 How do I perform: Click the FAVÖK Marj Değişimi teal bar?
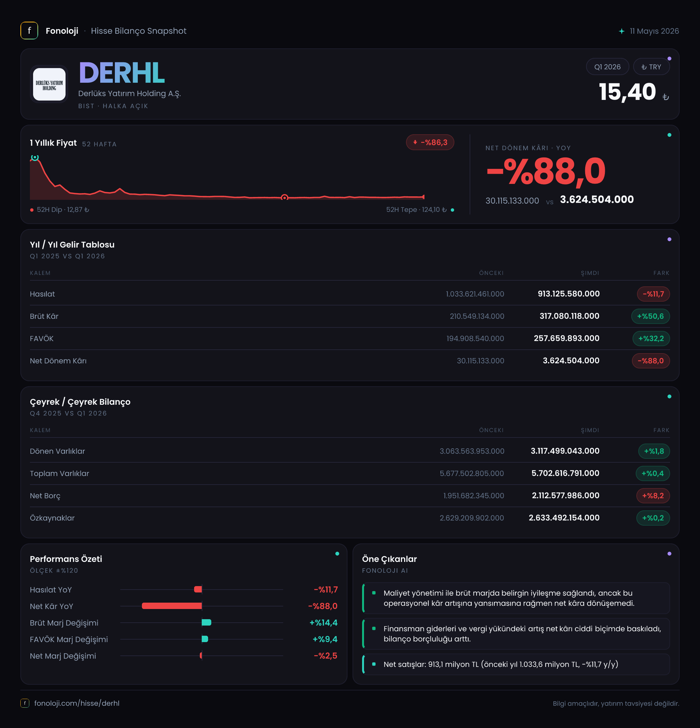(x=205, y=639)
